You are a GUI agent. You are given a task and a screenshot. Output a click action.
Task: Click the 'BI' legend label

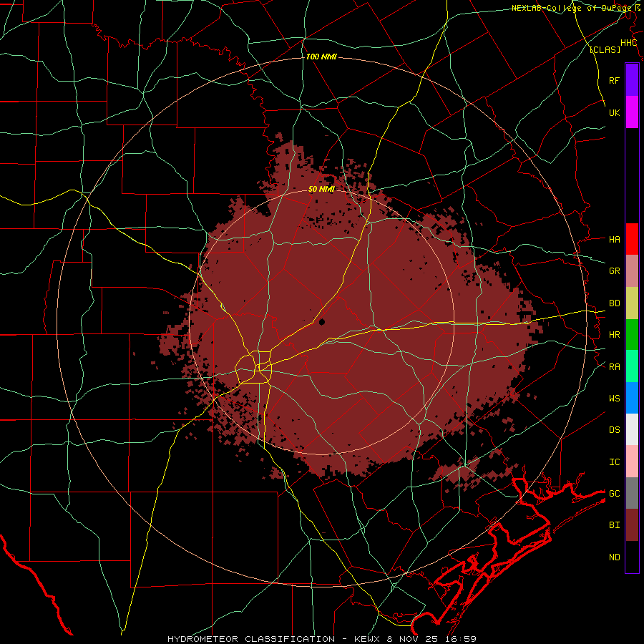(x=614, y=525)
